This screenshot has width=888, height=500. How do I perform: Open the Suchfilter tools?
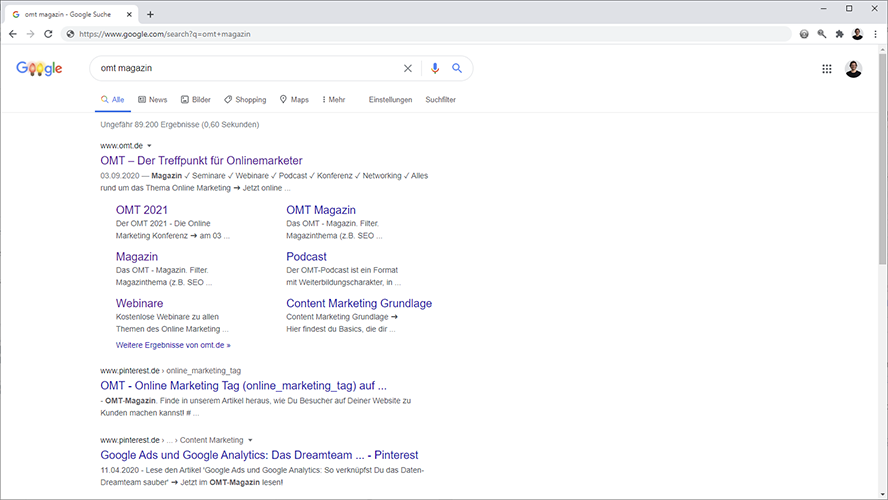click(x=441, y=100)
